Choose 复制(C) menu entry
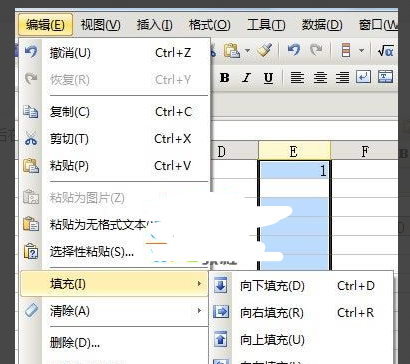This screenshot has width=410, height=364. (x=114, y=112)
